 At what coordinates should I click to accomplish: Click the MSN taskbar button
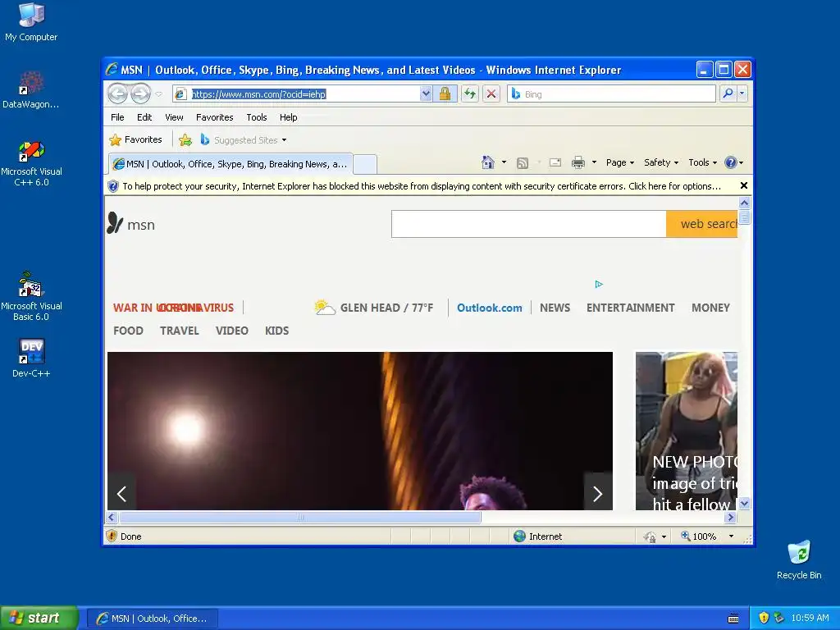[152, 619]
